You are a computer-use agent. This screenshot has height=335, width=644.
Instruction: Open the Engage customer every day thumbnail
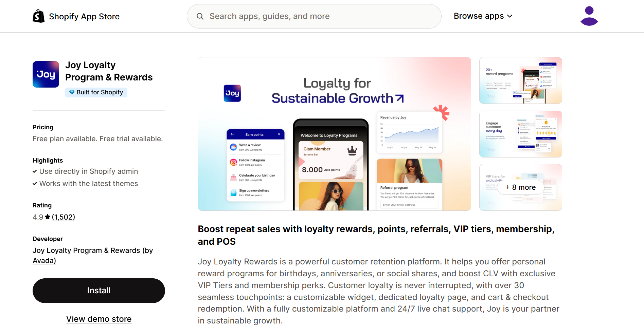point(520,134)
